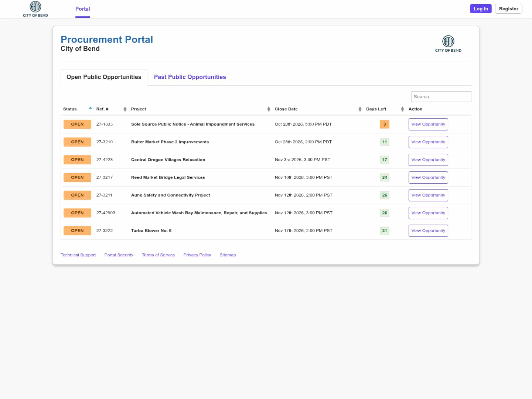Click close date Oct 28th 2026, 2:00 PM PDT
The width and height of the screenshot is (532, 399).
[x=303, y=142]
